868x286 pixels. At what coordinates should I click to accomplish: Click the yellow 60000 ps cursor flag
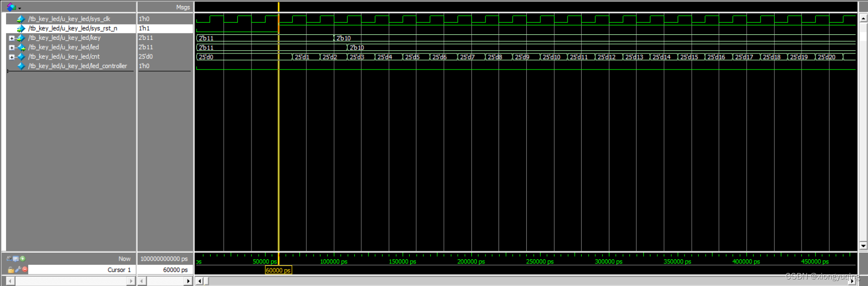[278, 270]
